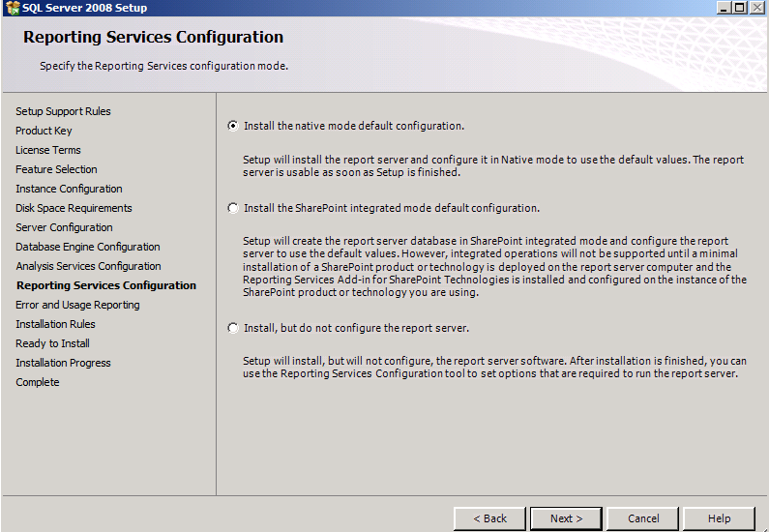Select Installation Rules step

click(55, 324)
